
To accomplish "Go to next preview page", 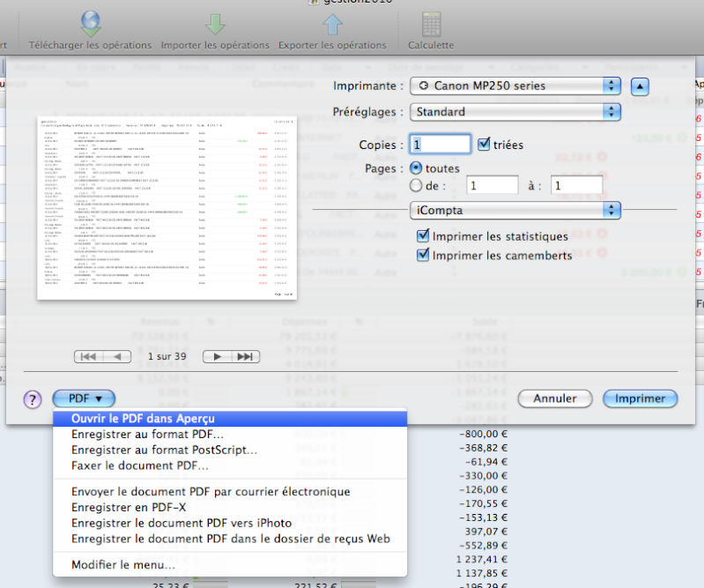I will [x=218, y=357].
